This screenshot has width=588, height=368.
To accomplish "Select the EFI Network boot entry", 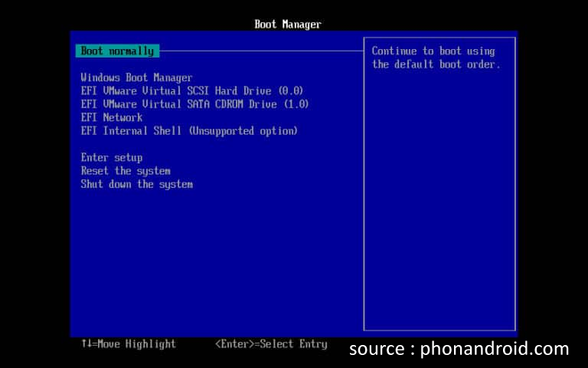I will click(x=112, y=117).
